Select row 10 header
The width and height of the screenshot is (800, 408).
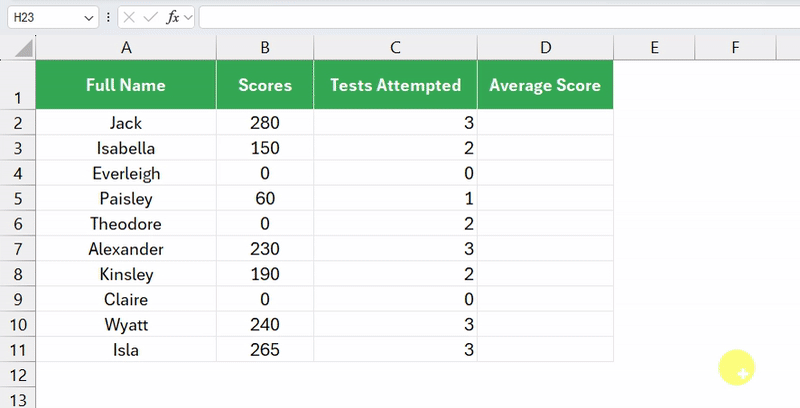(x=18, y=324)
